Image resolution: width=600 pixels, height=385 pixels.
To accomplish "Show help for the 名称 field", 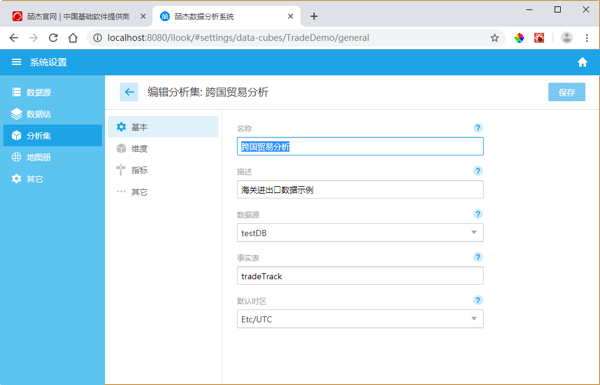I will (478, 128).
